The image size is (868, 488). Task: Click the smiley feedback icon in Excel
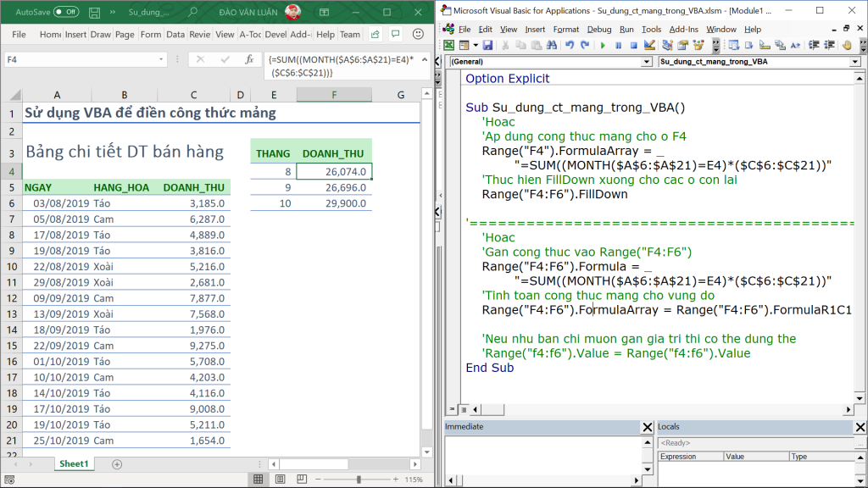pyautogui.click(x=416, y=34)
